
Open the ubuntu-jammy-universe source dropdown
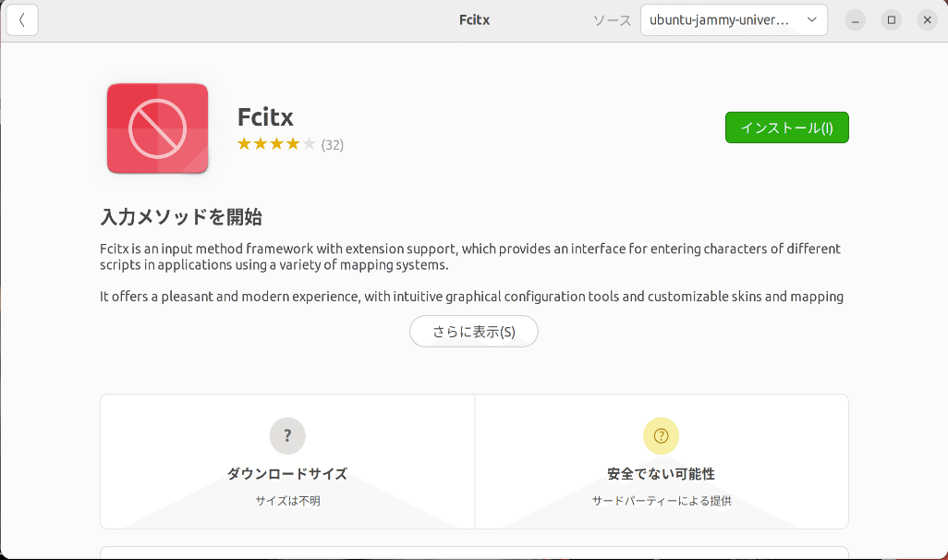pos(734,20)
